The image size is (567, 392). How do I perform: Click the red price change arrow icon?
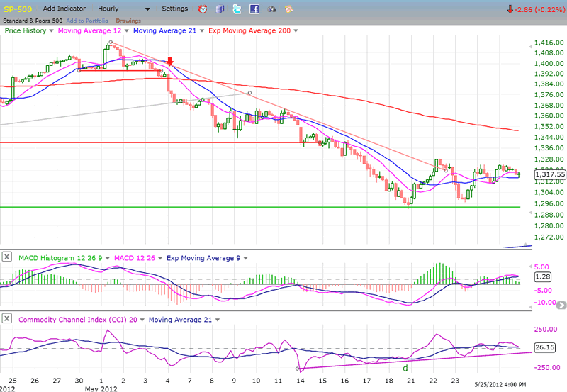point(510,9)
